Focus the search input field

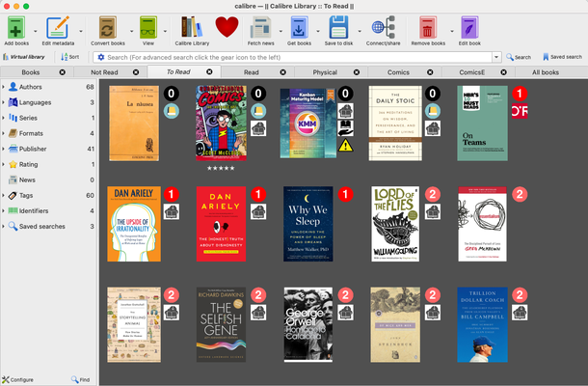pyautogui.click(x=298, y=57)
